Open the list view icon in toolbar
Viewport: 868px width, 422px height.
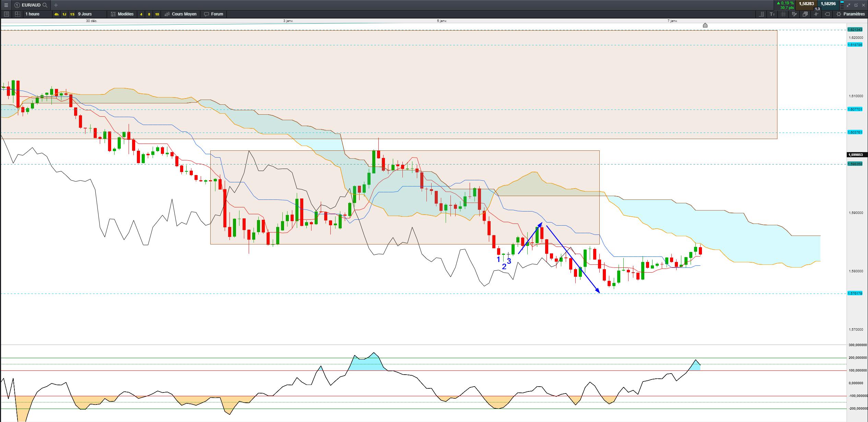7,14
